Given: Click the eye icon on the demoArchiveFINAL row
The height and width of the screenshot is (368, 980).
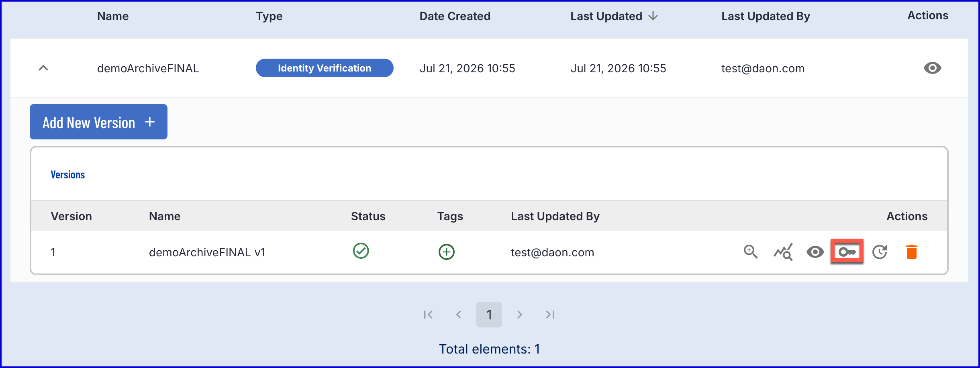Looking at the screenshot, I should (x=932, y=68).
